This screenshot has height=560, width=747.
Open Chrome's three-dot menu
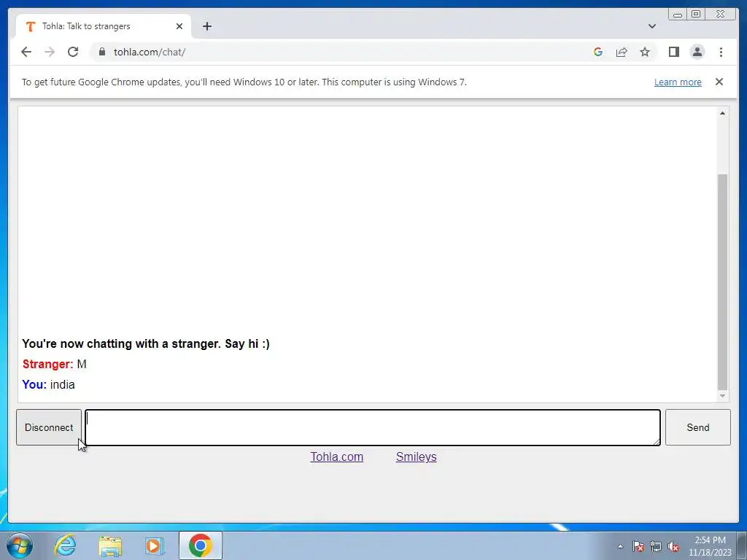pos(721,52)
